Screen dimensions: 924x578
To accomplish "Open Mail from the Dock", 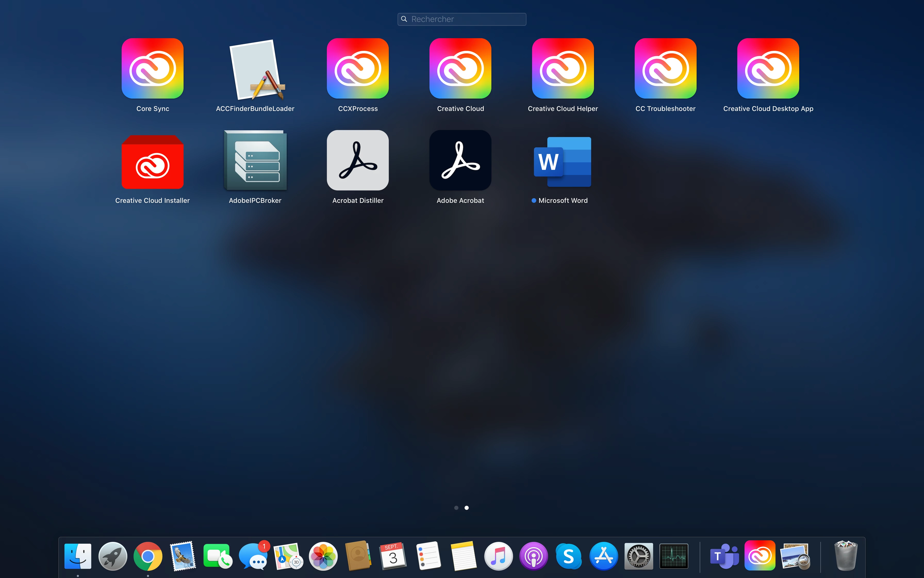I will tap(183, 556).
